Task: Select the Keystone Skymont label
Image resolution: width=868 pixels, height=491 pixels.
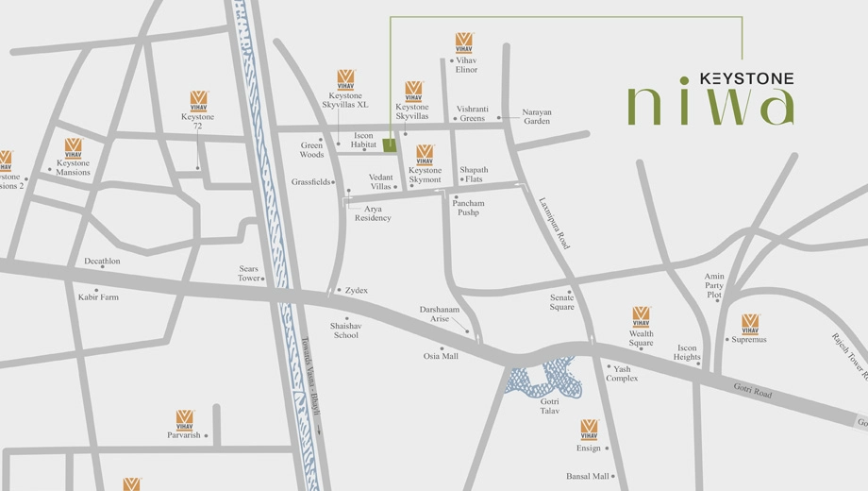Action: [x=426, y=175]
